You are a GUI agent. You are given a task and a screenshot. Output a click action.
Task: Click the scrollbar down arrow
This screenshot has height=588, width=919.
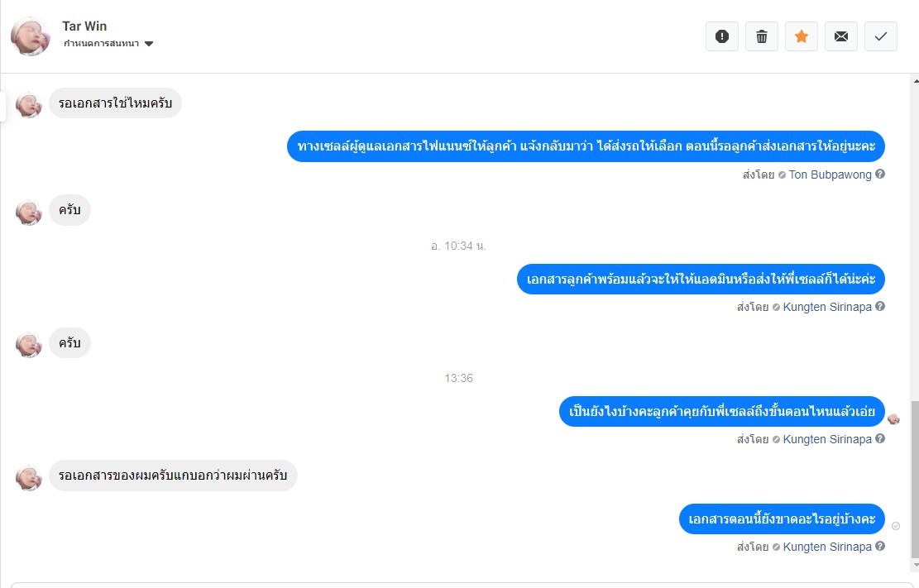(915, 565)
